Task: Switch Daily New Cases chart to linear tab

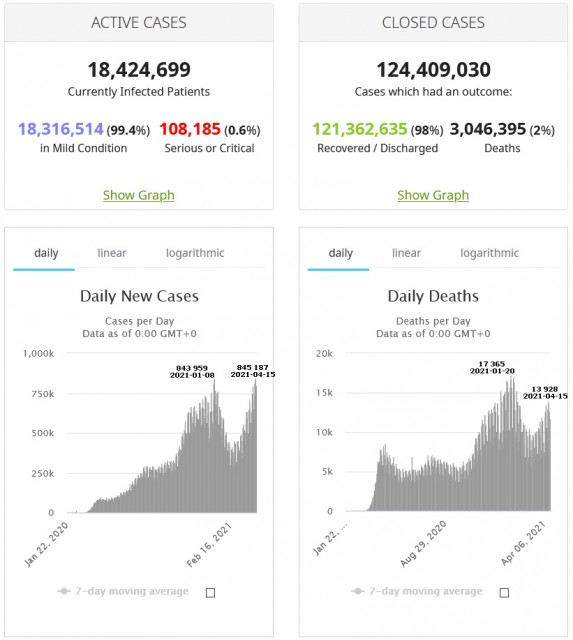Action: pos(112,253)
